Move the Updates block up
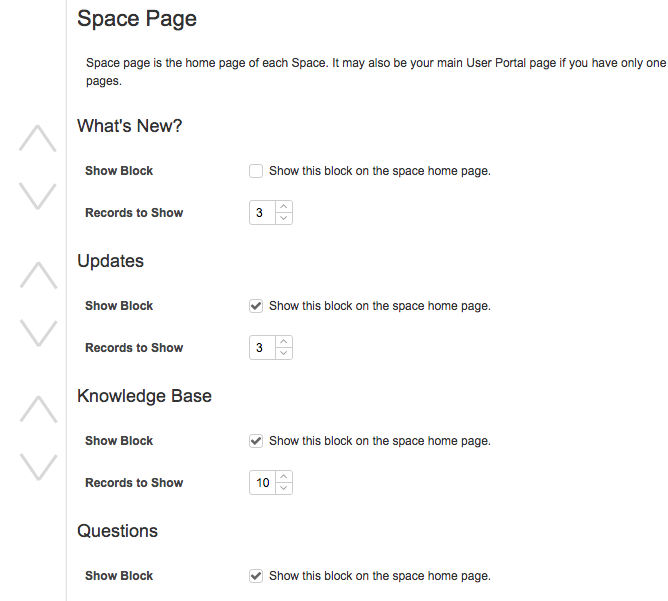This screenshot has width=668, height=601. click(x=38, y=275)
